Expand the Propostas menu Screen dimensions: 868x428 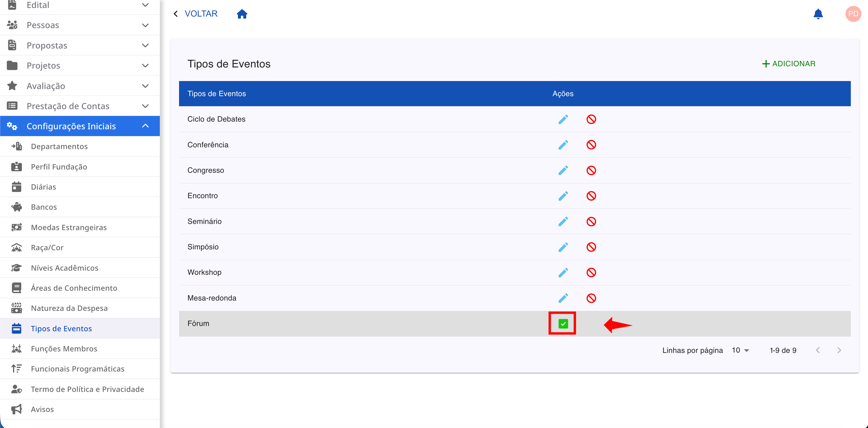click(80, 45)
